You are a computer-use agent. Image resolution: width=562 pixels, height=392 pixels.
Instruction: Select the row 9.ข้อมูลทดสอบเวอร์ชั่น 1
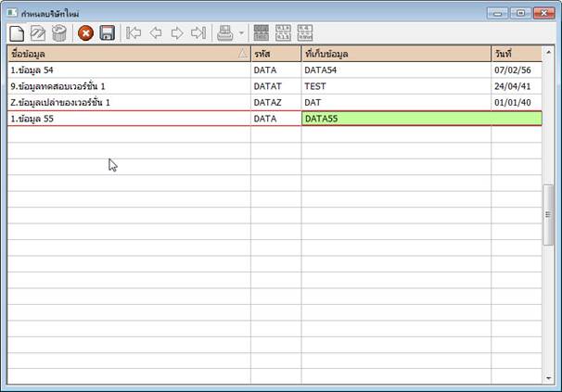point(127,85)
